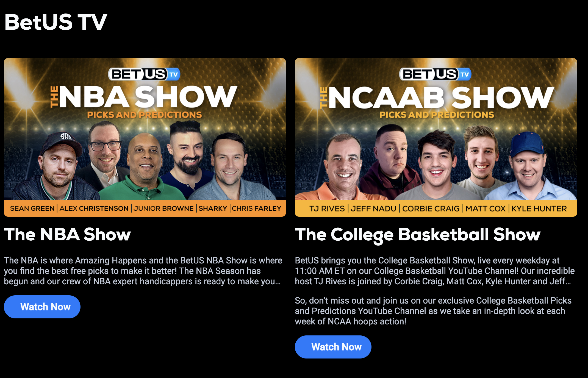588x378 pixels.
Task: Click CHRIS FARLEY name label
Action: [256, 209]
